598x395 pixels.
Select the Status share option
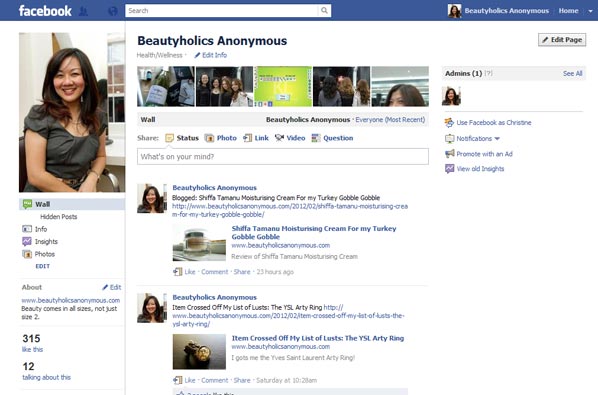pos(182,138)
